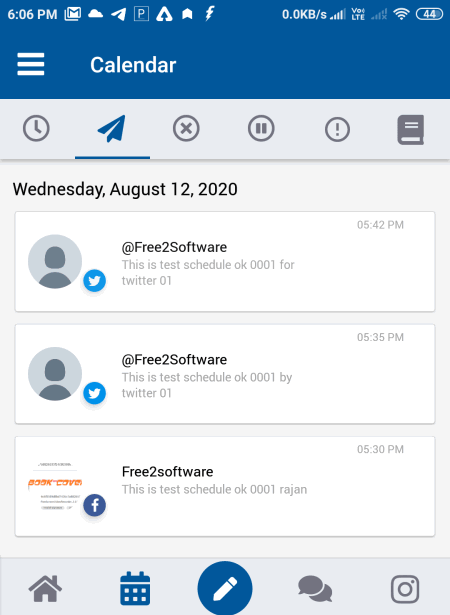Switch to the scheduled clock tab
This screenshot has width=450, height=615.
pyautogui.click(x=36, y=128)
